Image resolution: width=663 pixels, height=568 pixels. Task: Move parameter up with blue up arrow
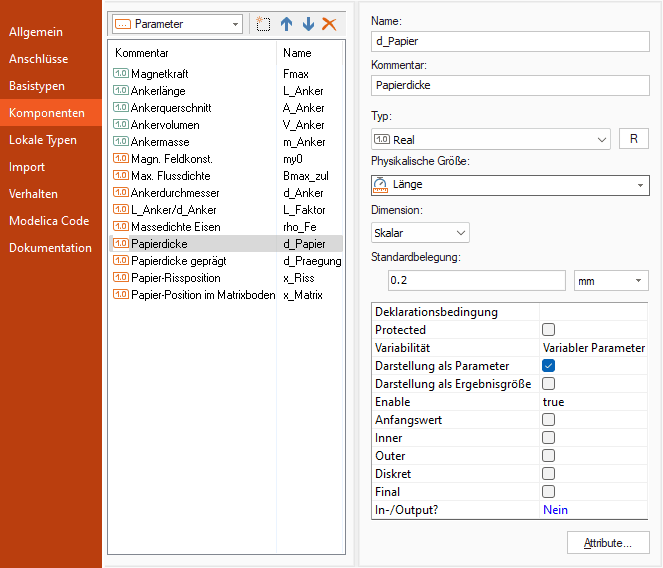coord(287,24)
